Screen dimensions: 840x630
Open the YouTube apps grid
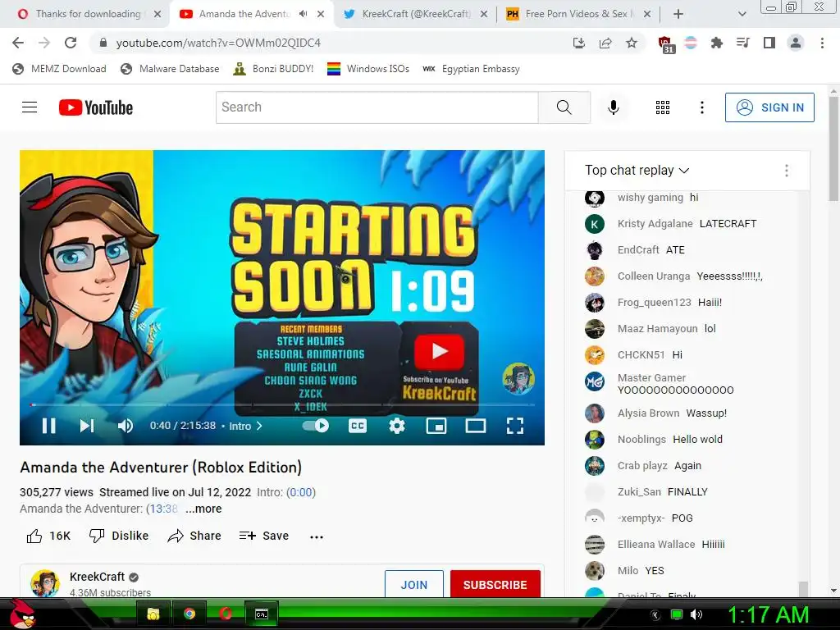click(x=663, y=107)
